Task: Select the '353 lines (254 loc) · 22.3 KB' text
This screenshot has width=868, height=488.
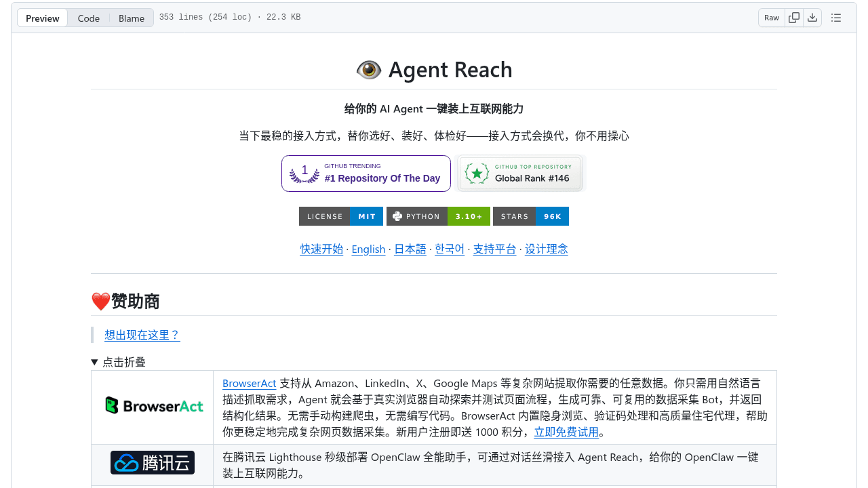Action: (230, 18)
